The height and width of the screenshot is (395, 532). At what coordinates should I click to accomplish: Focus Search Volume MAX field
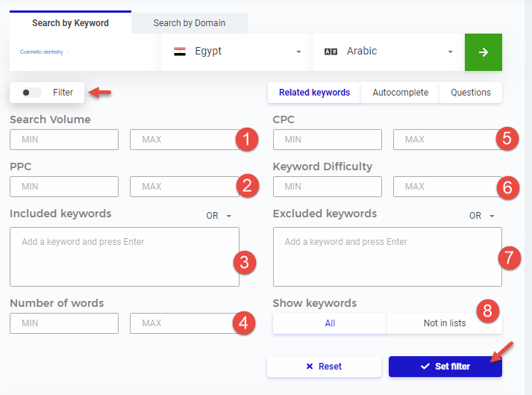coord(184,140)
